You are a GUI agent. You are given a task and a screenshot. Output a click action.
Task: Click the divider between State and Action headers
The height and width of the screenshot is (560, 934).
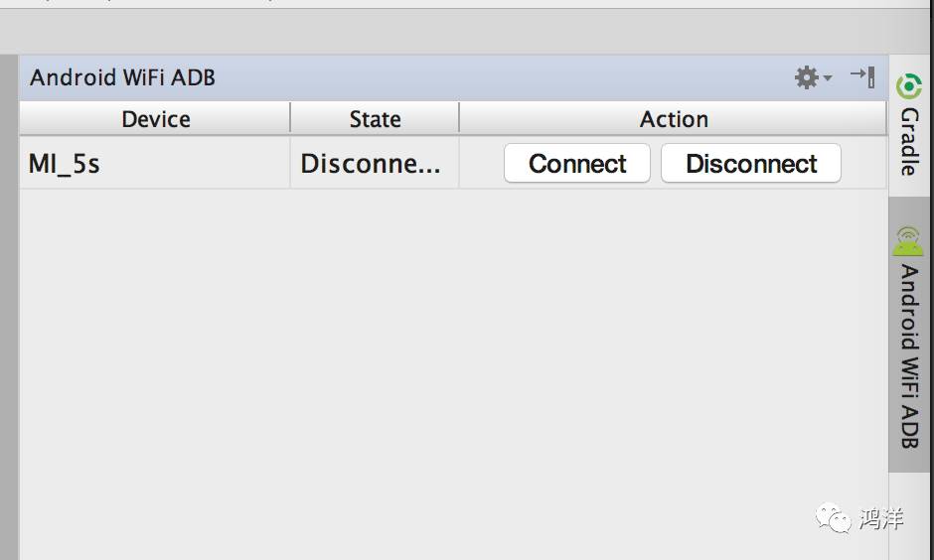pos(459,118)
